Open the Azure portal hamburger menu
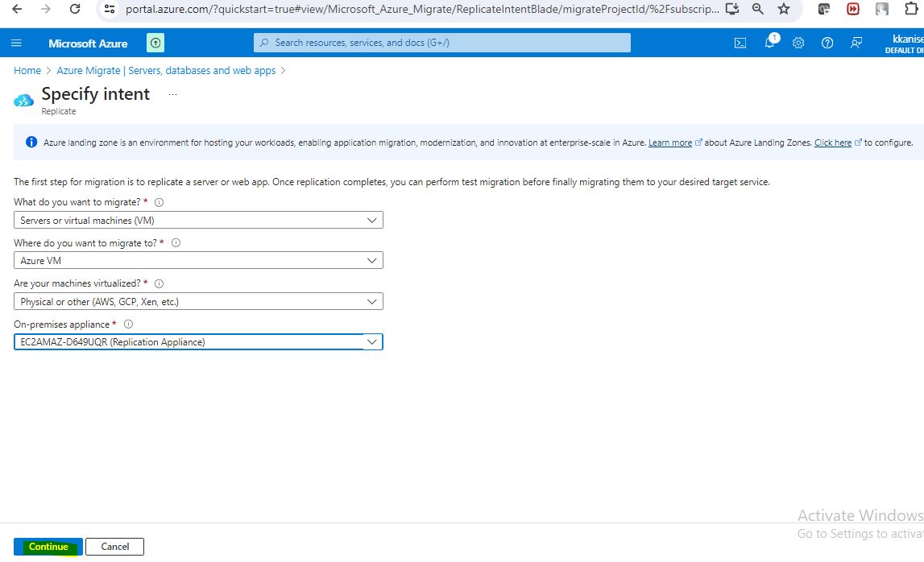 point(17,43)
